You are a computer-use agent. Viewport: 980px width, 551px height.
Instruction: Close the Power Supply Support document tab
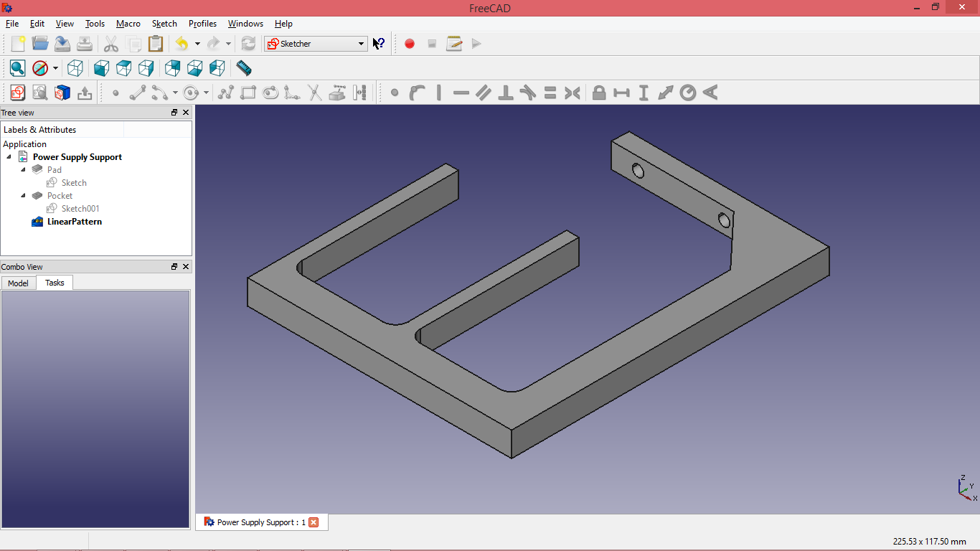pyautogui.click(x=314, y=522)
